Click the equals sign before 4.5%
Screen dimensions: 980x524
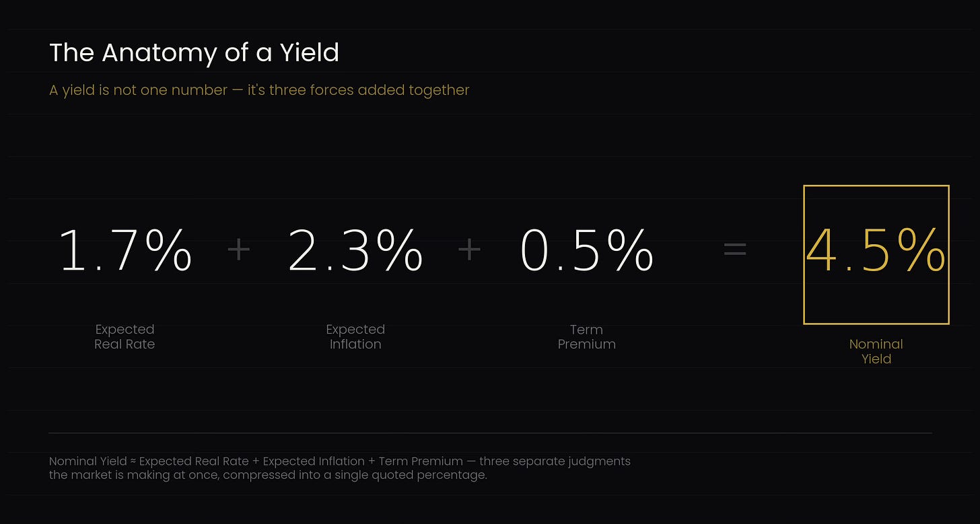[735, 250]
